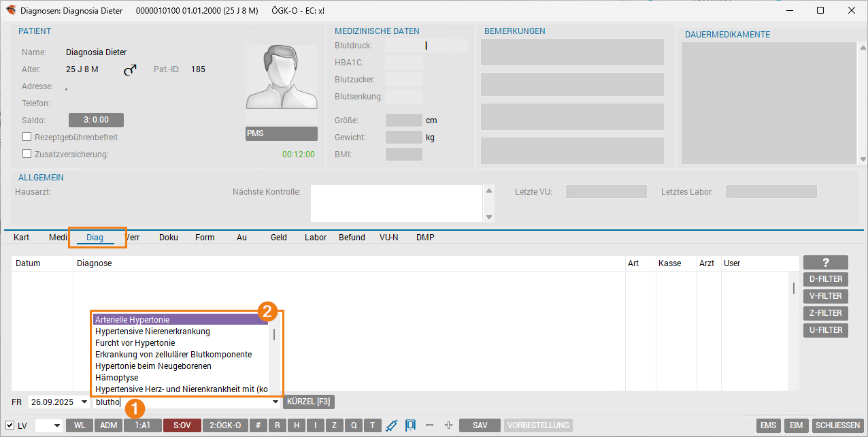Select 'Hypertensive Nierenerkrankung' from suggestions

pyautogui.click(x=152, y=331)
